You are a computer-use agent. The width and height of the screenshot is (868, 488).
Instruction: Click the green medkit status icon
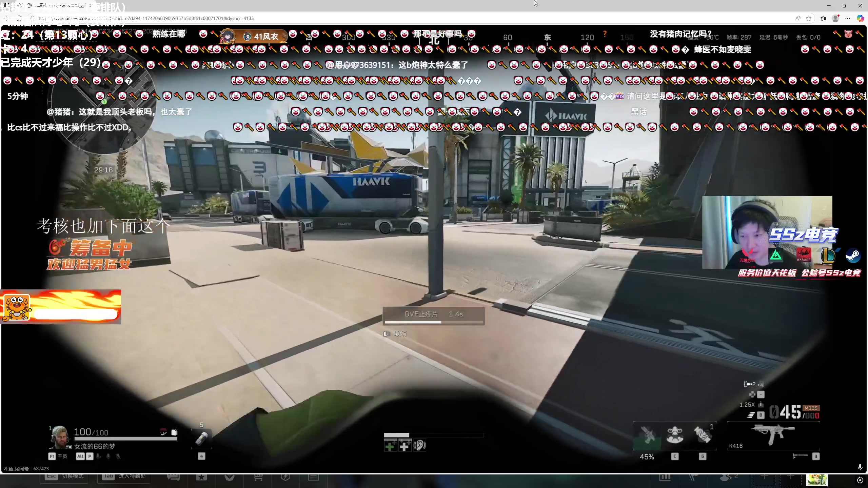point(390,446)
